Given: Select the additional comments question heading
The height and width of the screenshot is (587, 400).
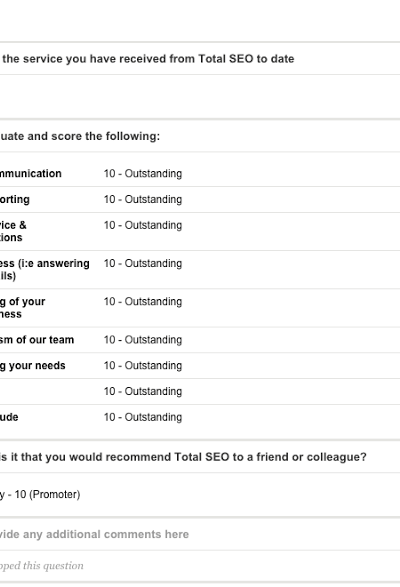Looking at the screenshot, I should (94, 535).
